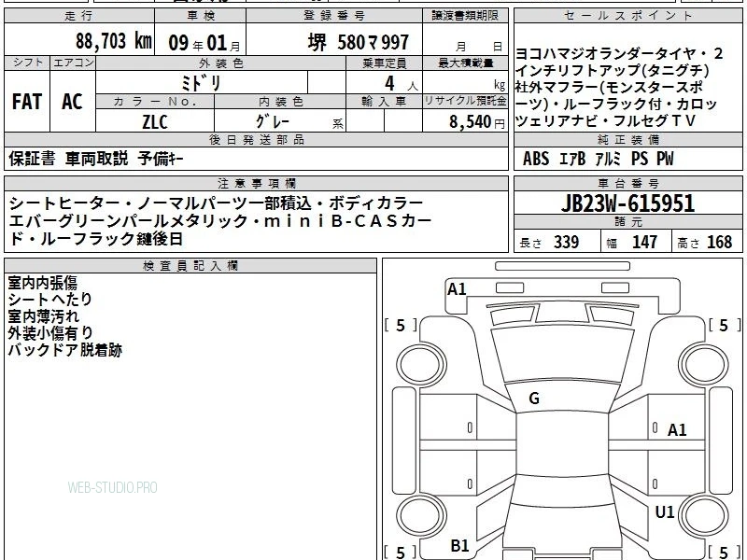The width and height of the screenshot is (747, 560).
Task: Select the 登録番号 header
Action: pos(334,16)
